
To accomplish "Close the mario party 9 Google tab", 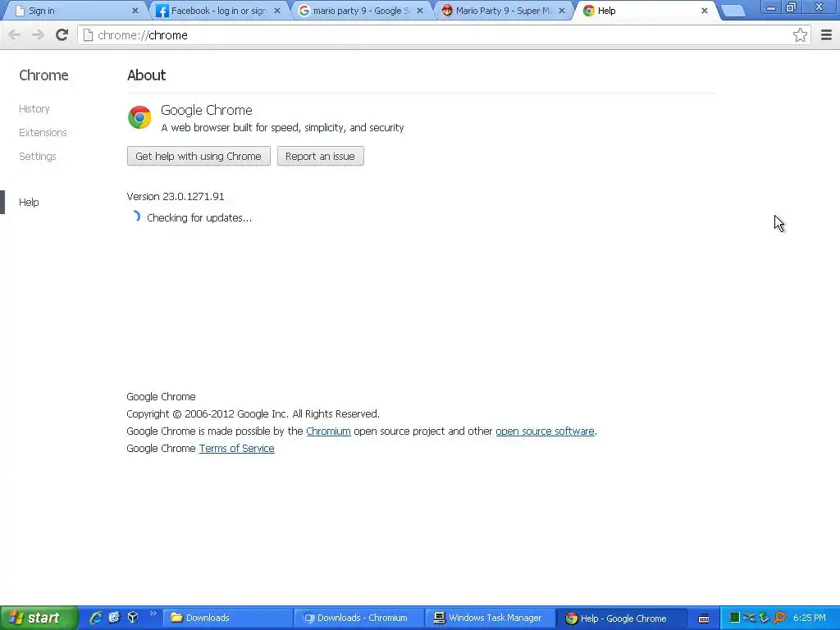I will click(420, 11).
